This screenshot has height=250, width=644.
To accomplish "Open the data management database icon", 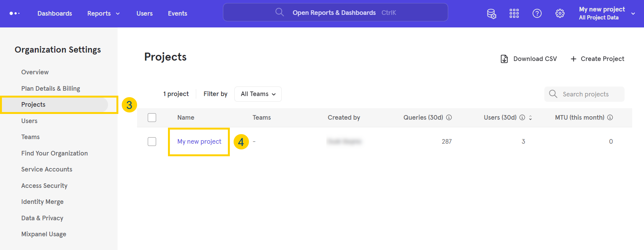I will (491, 14).
